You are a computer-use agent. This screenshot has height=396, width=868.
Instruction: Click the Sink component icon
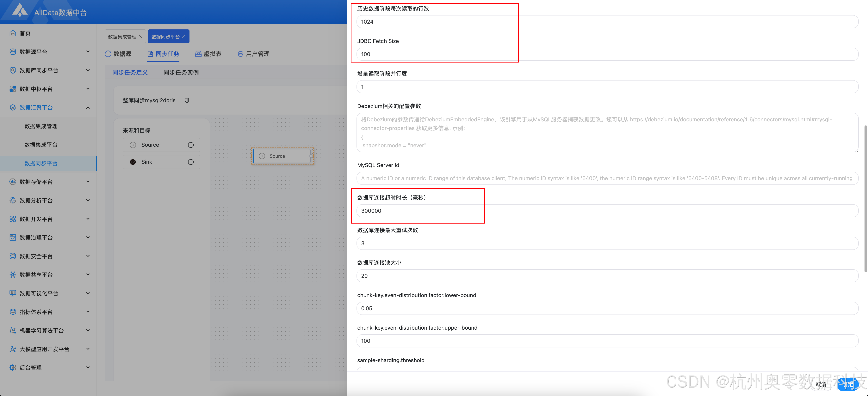click(133, 162)
